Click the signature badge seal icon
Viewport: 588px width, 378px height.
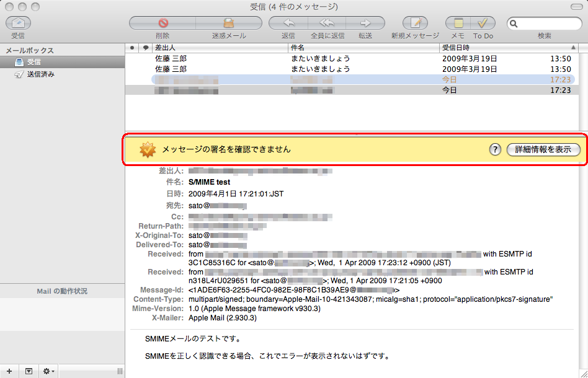coord(148,149)
